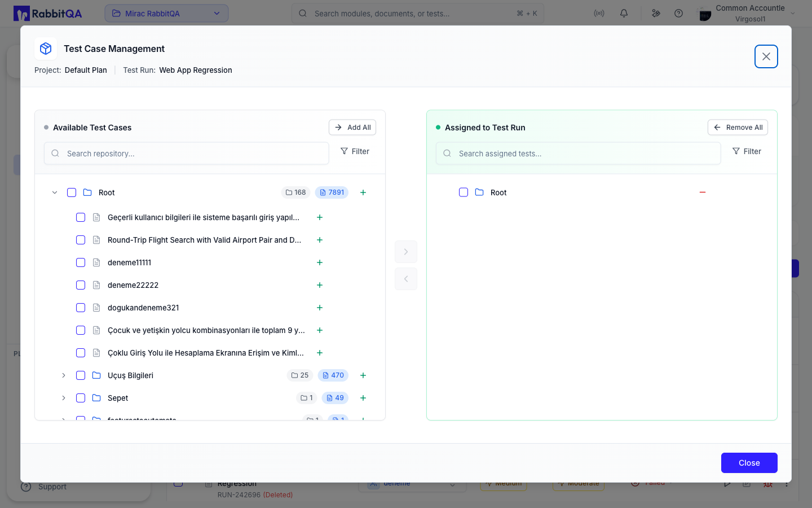Click the 'Web App Regression' test run text
Image resolution: width=812 pixels, height=508 pixels.
point(196,70)
